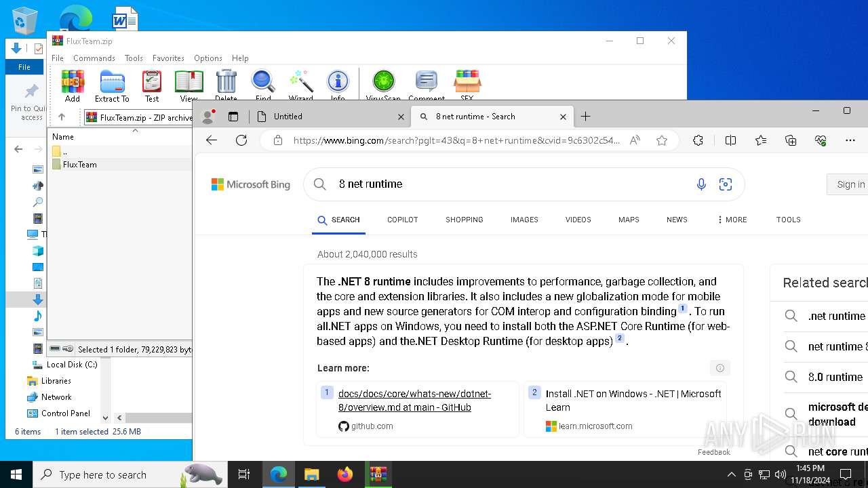Open Edge Collections icon

coord(791,140)
